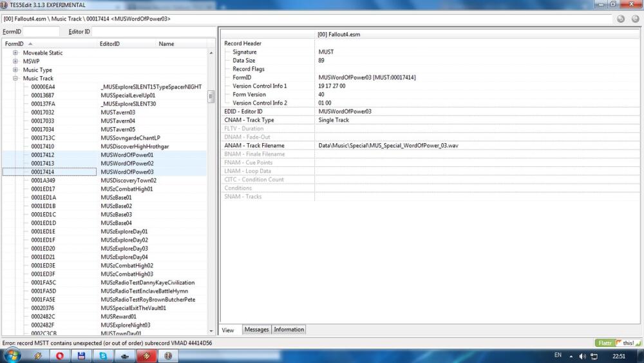Click the [00] Fallout4.esm column header
The image size is (644, 363).
point(477,35)
